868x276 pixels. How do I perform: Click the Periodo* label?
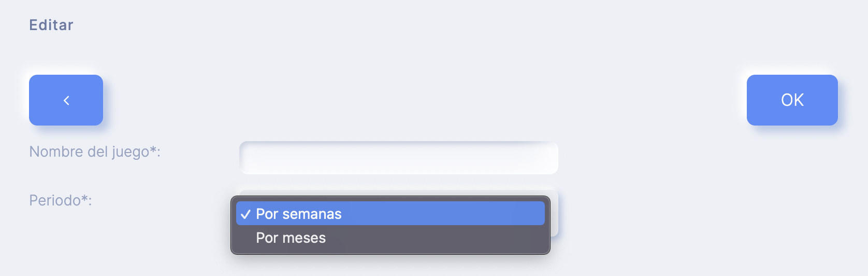(61, 200)
